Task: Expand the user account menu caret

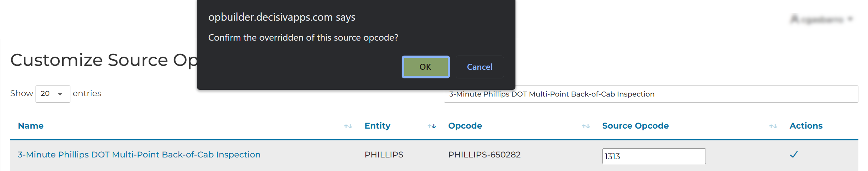Action: pyautogui.click(x=850, y=19)
